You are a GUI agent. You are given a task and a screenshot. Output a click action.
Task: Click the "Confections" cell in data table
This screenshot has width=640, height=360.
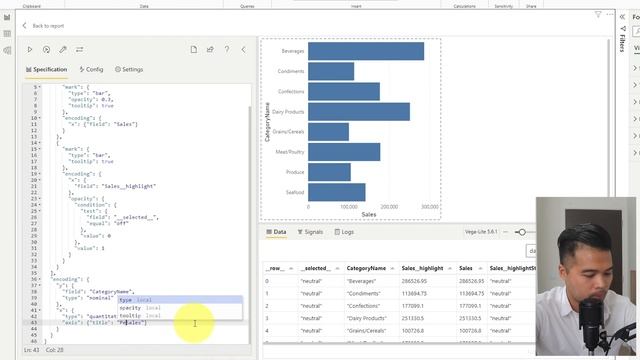click(x=363, y=306)
